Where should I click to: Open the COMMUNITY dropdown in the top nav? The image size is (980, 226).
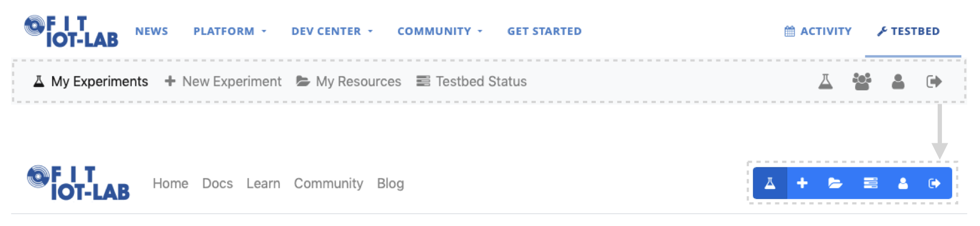click(x=440, y=31)
